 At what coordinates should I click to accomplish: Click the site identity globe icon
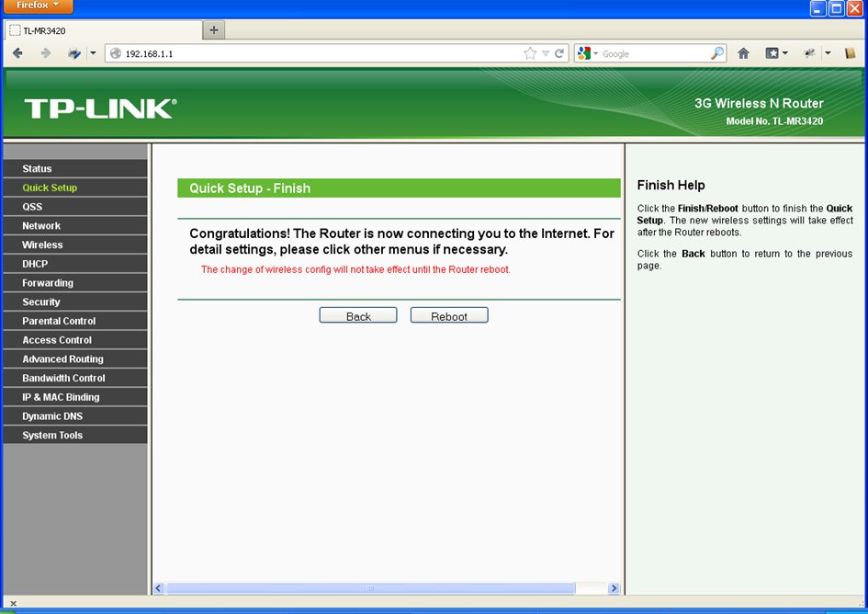coord(116,53)
